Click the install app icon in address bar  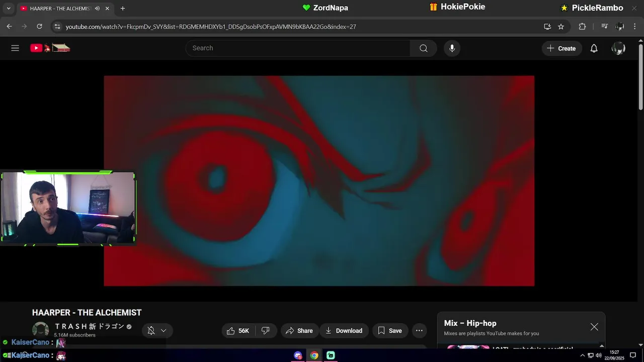point(547,27)
